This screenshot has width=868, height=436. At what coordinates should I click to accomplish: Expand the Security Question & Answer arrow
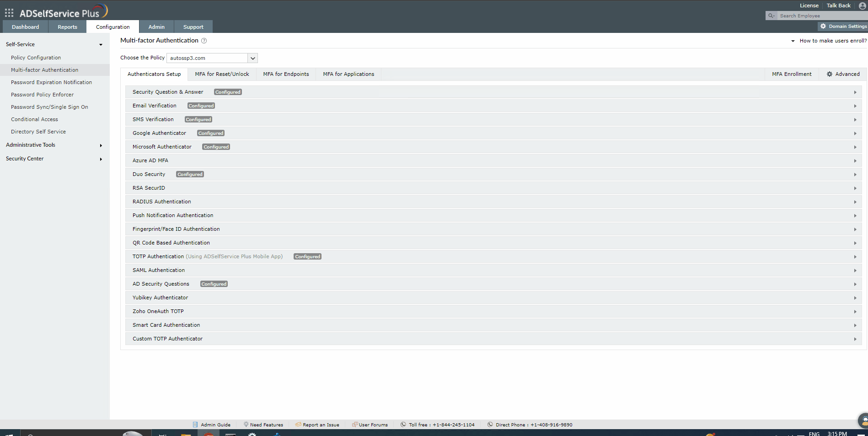pos(855,92)
